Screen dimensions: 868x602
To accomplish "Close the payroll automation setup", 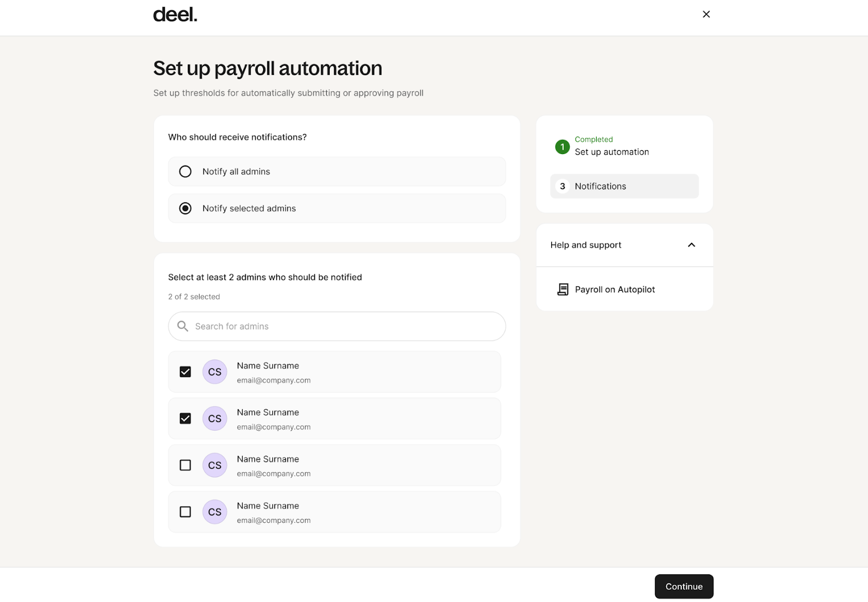I will pos(706,14).
